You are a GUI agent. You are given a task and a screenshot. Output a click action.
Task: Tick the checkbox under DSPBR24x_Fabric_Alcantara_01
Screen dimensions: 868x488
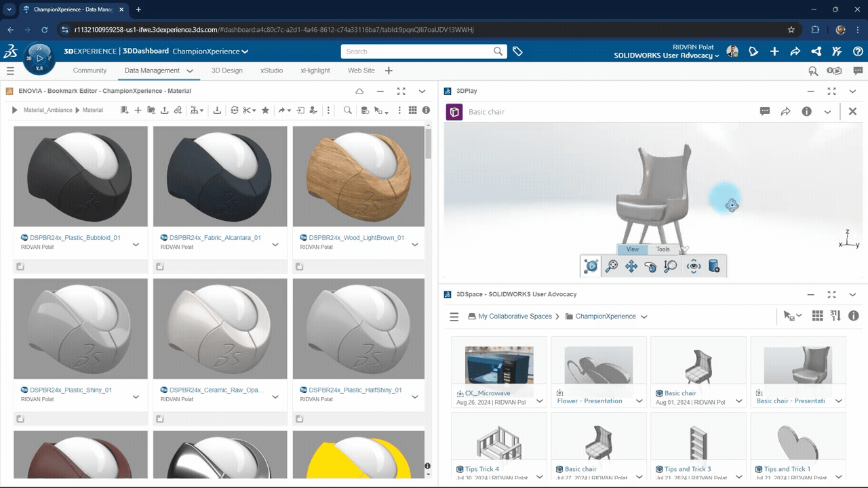tap(160, 266)
